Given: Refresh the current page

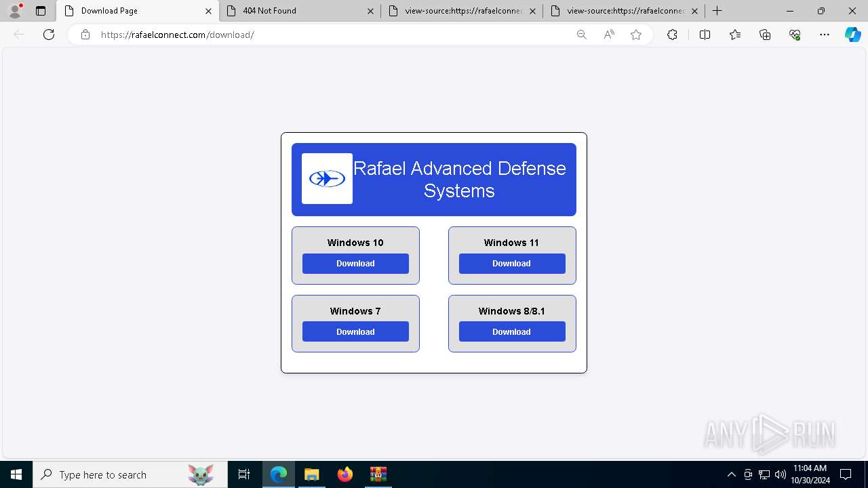Looking at the screenshot, I should click(x=49, y=35).
